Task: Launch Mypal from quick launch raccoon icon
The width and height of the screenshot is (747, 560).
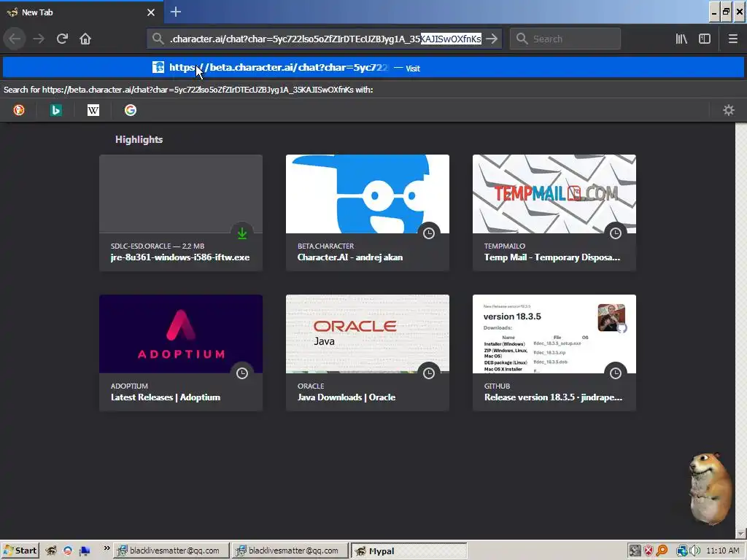Action: coord(51,551)
